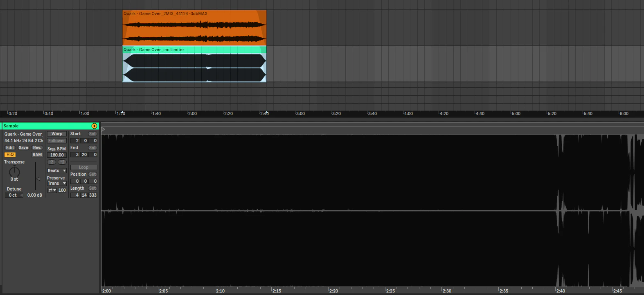The width and height of the screenshot is (644, 295).
Task: Click the Seg. BPM 180.00 field
Action: pyautogui.click(x=57, y=155)
